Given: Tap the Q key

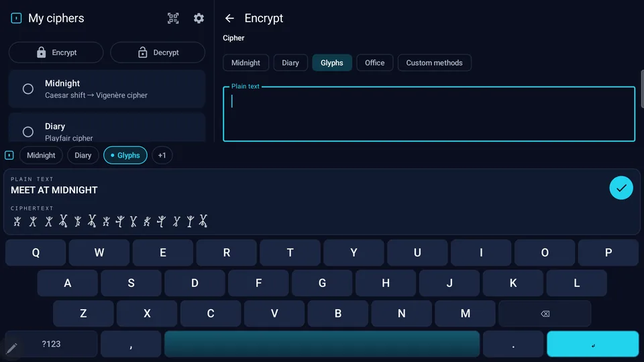Looking at the screenshot, I should pos(36,253).
